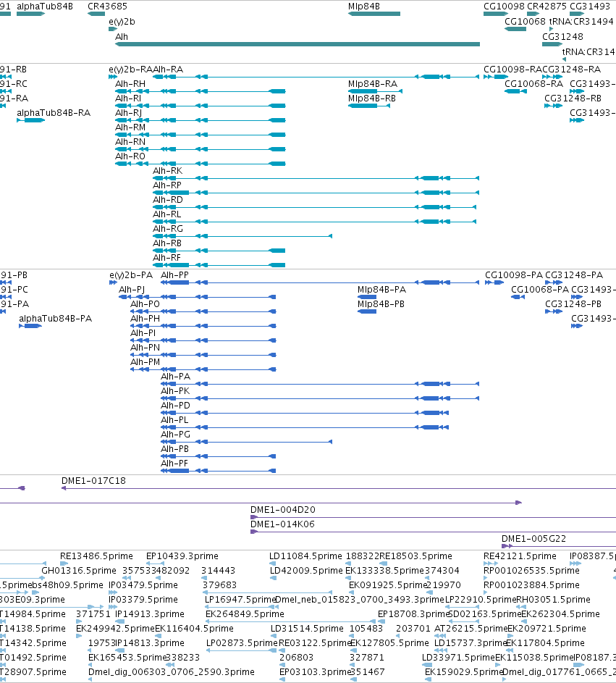Click the Alh-PJ protein label
Screen dimensions: 616x683
(132, 290)
